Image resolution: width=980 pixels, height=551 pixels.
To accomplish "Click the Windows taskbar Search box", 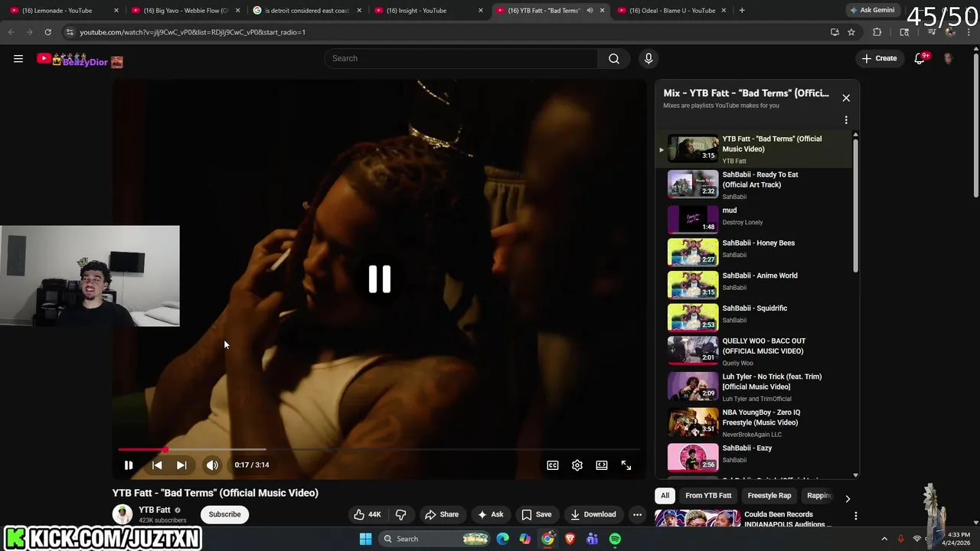I will point(435,539).
